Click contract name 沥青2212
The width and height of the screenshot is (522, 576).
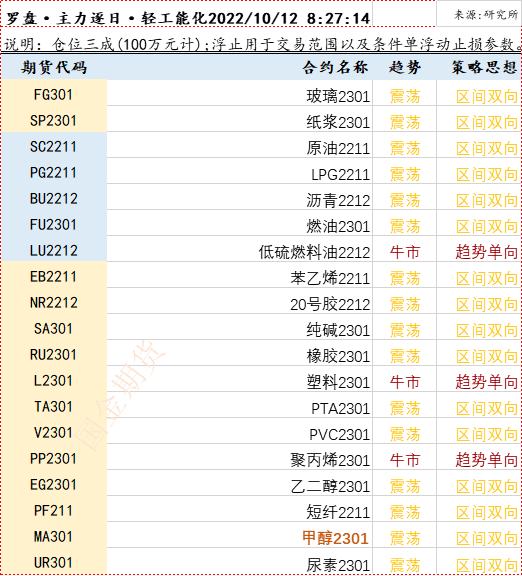coord(338,201)
